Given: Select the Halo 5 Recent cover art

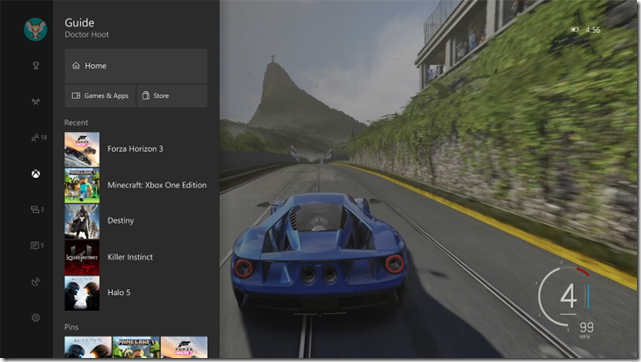Looking at the screenshot, I should coord(82,293).
